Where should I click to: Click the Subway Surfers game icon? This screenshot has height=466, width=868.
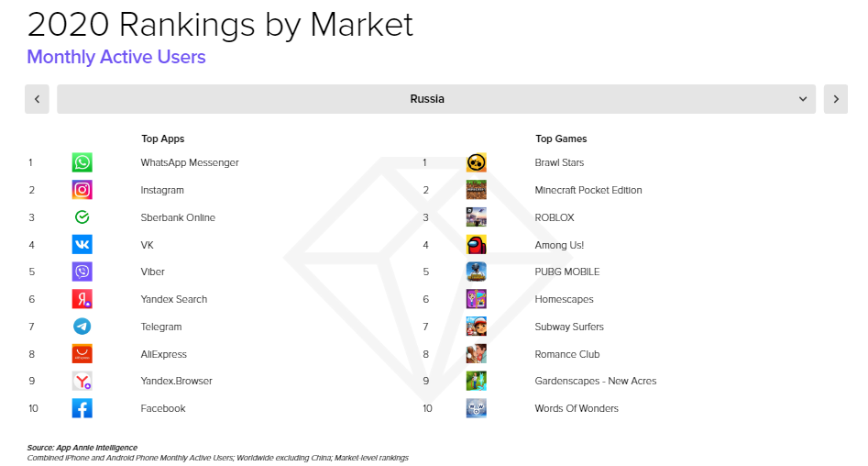click(476, 327)
